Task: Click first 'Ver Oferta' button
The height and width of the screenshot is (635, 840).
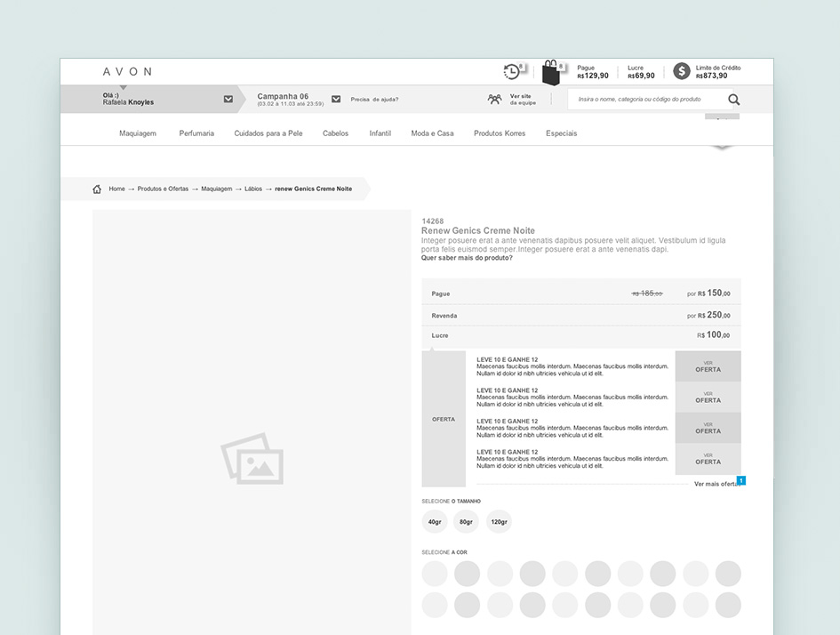Action: tap(708, 366)
